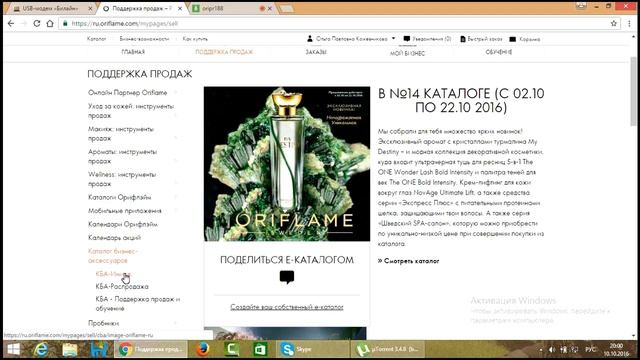640x360 pixels.
Task: Open the Windows Start button
Action: pos(13,350)
